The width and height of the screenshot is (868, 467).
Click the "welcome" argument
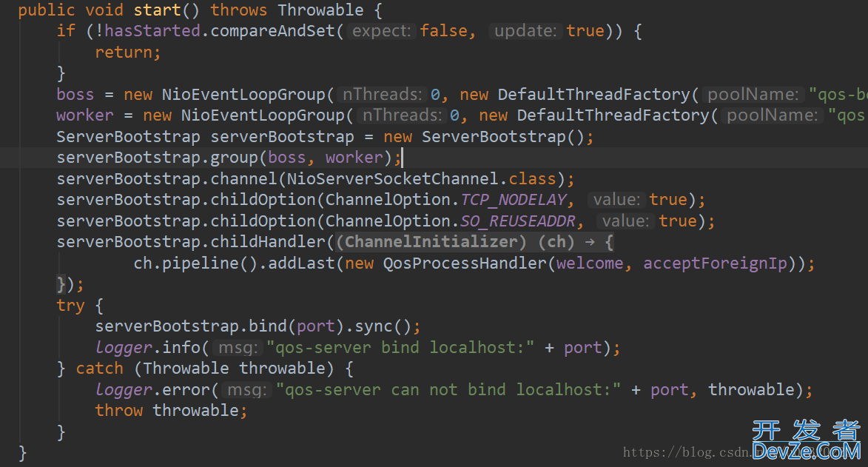(x=590, y=263)
